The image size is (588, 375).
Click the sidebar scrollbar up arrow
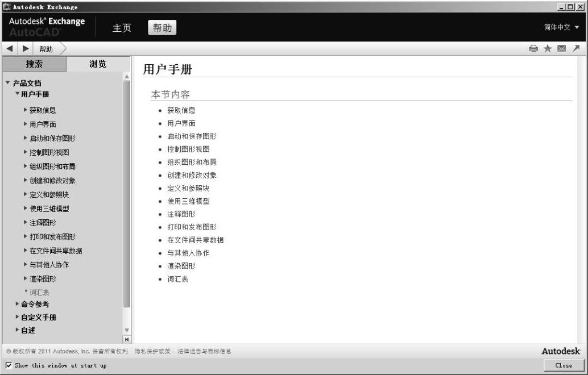tap(127, 77)
